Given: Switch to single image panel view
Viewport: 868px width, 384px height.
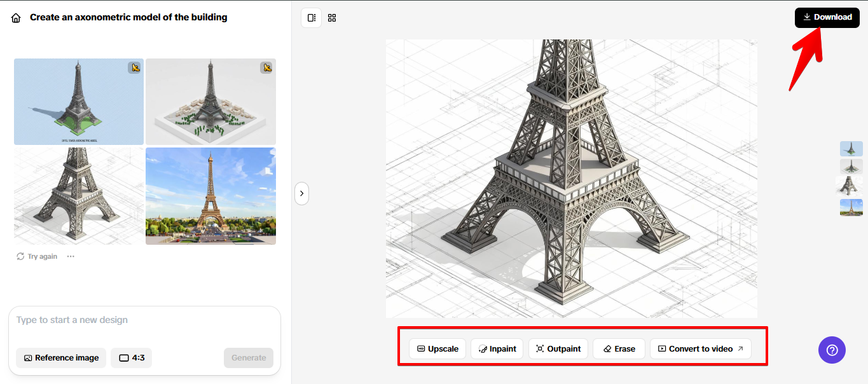Looking at the screenshot, I should tap(311, 18).
